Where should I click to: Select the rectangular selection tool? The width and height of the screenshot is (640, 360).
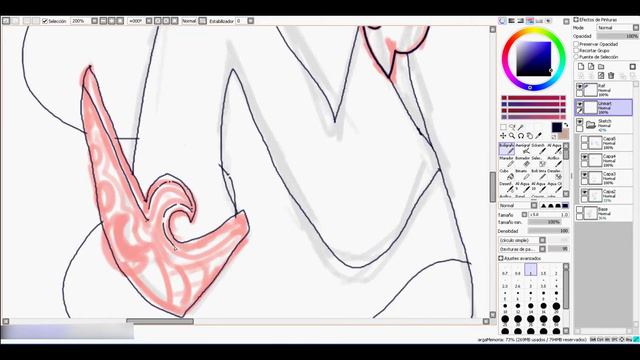click(x=503, y=127)
